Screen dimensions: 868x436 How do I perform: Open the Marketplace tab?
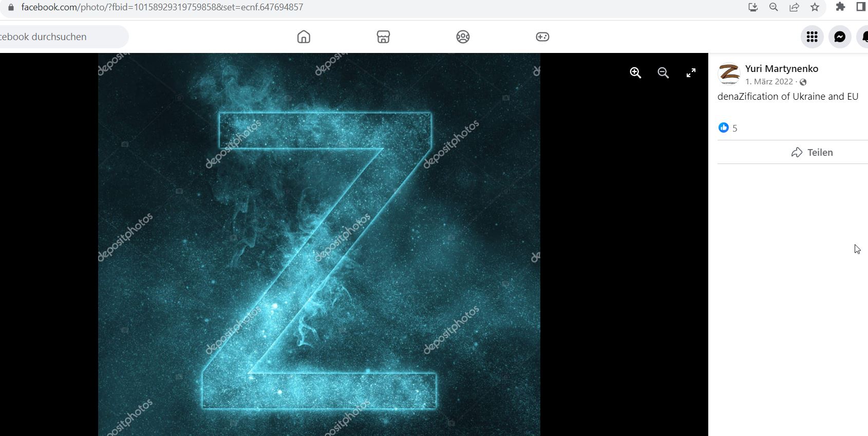click(x=383, y=37)
